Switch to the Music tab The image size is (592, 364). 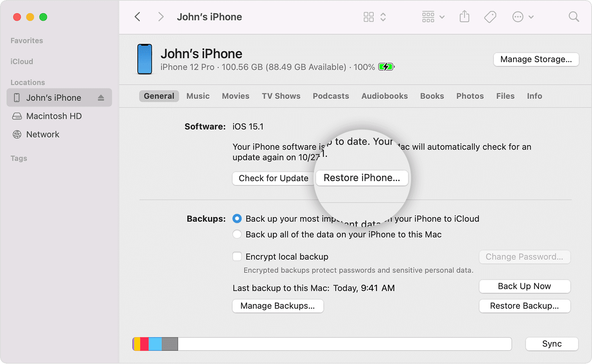point(198,96)
